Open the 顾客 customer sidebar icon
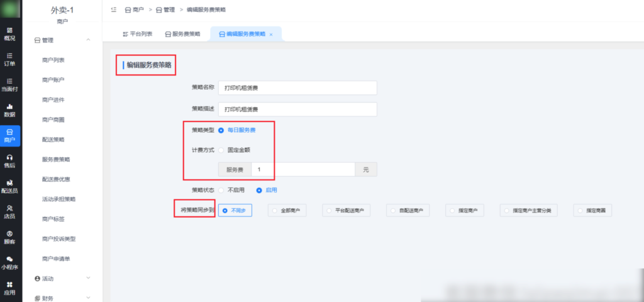This screenshot has height=302, width=644. [x=9, y=237]
